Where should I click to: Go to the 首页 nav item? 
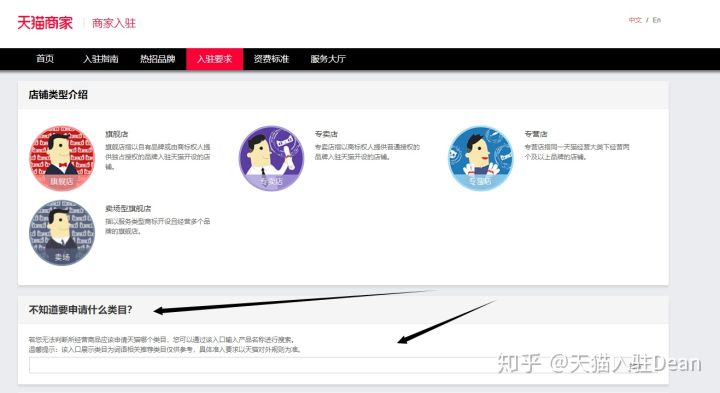(45, 59)
